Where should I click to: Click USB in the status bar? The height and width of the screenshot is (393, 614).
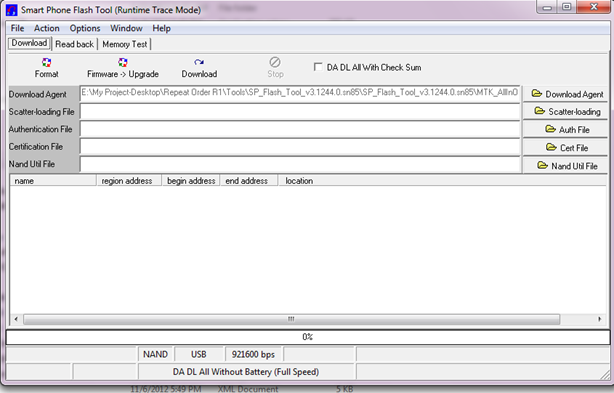[x=199, y=354]
